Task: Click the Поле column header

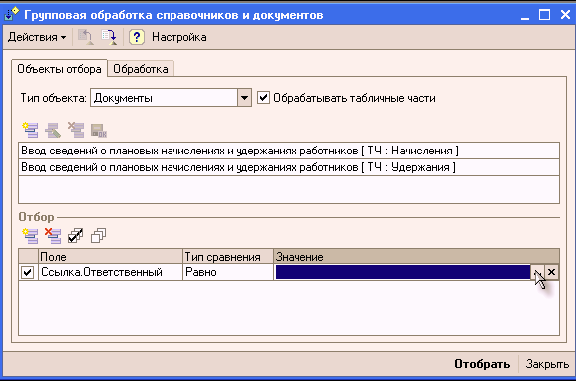Action: click(x=110, y=256)
